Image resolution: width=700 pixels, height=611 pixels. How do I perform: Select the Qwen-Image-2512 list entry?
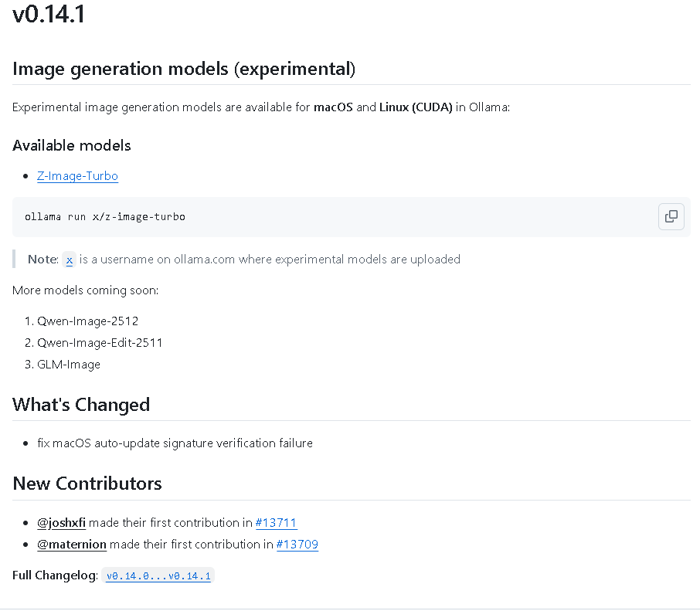(x=87, y=321)
